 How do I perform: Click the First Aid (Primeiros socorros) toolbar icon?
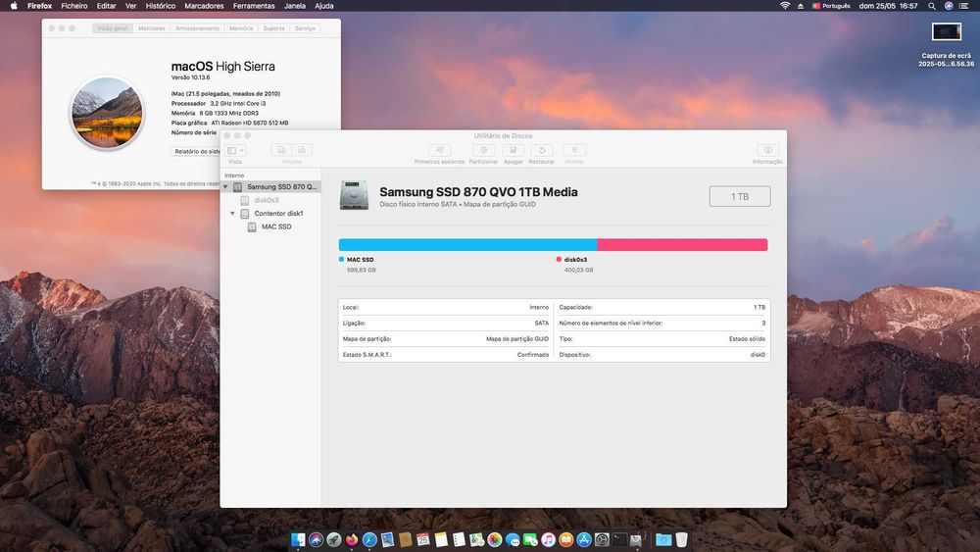point(439,150)
